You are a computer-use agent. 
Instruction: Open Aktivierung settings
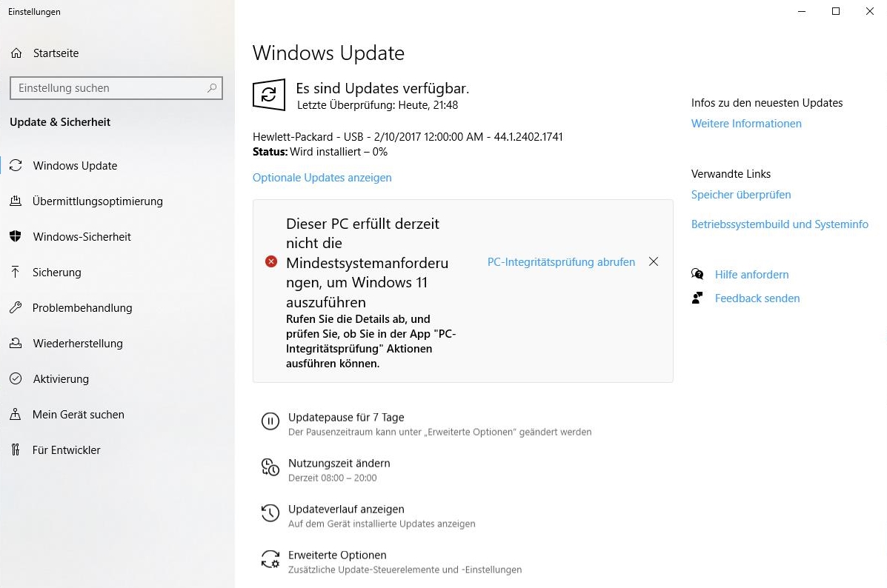pos(117,379)
